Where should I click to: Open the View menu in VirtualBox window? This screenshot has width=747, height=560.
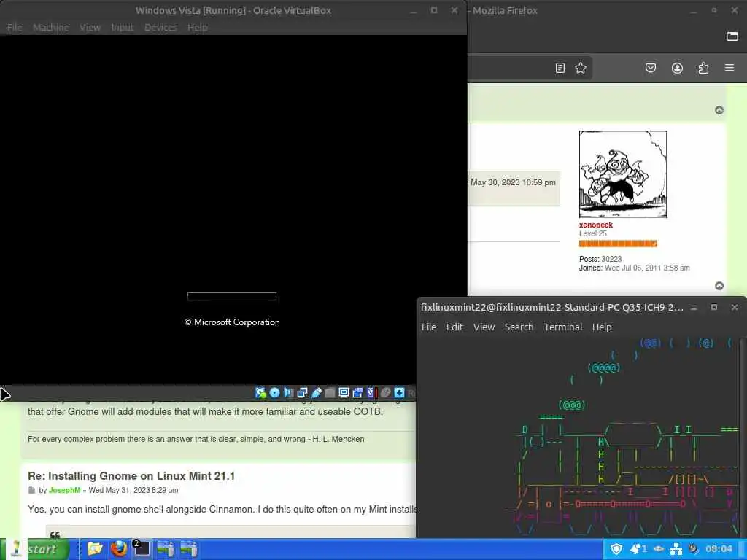[90, 27]
